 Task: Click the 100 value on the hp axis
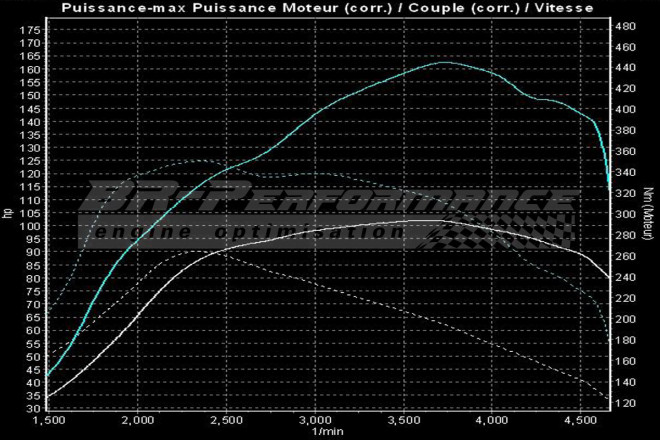29,226
